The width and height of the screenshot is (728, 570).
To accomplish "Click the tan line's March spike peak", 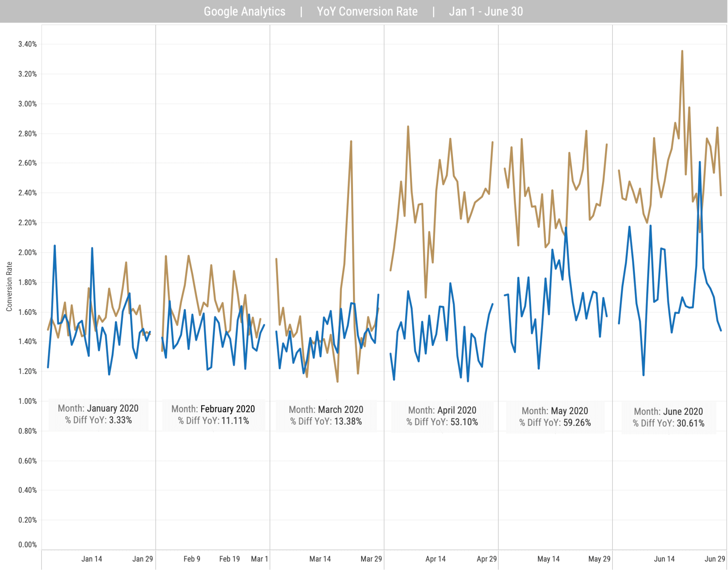I will coord(351,142).
